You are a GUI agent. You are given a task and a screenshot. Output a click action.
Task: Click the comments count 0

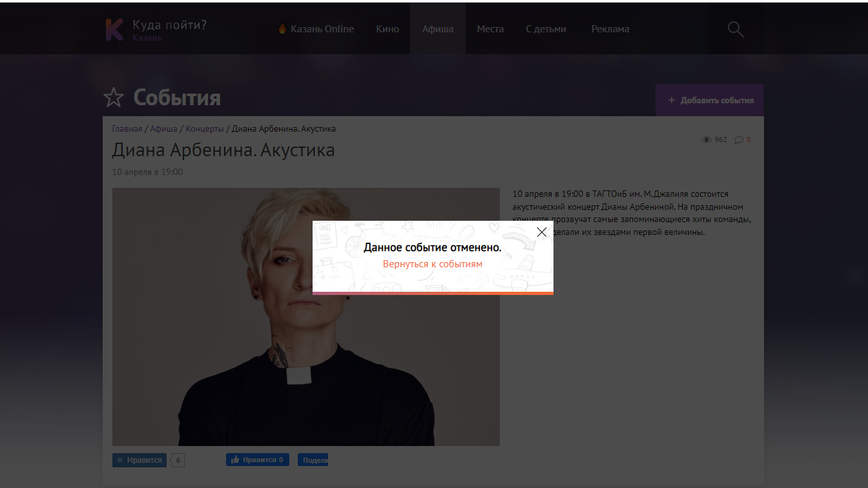(749, 139)
